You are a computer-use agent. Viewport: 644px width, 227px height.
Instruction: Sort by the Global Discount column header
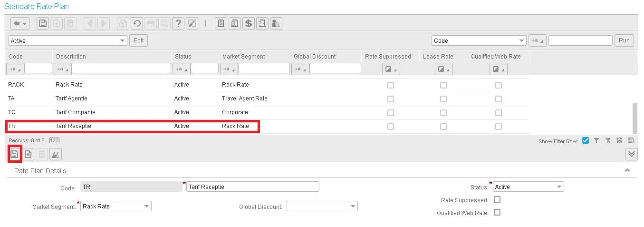point(315,57)
